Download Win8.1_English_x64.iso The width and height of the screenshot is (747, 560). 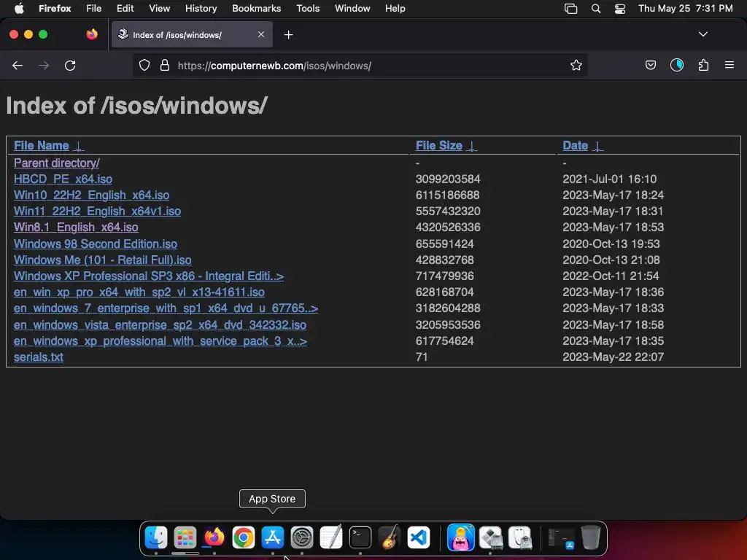(x=76, y=227)
